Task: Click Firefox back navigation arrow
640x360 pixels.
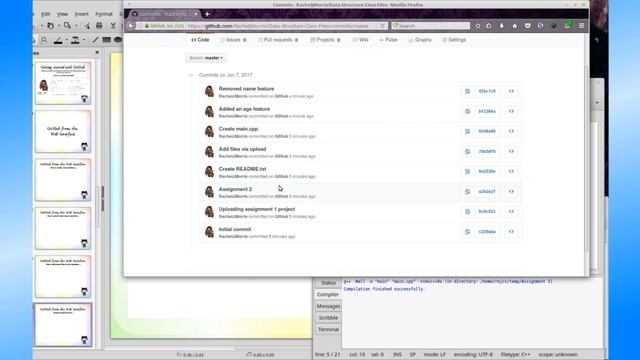Action: (131, 26)
